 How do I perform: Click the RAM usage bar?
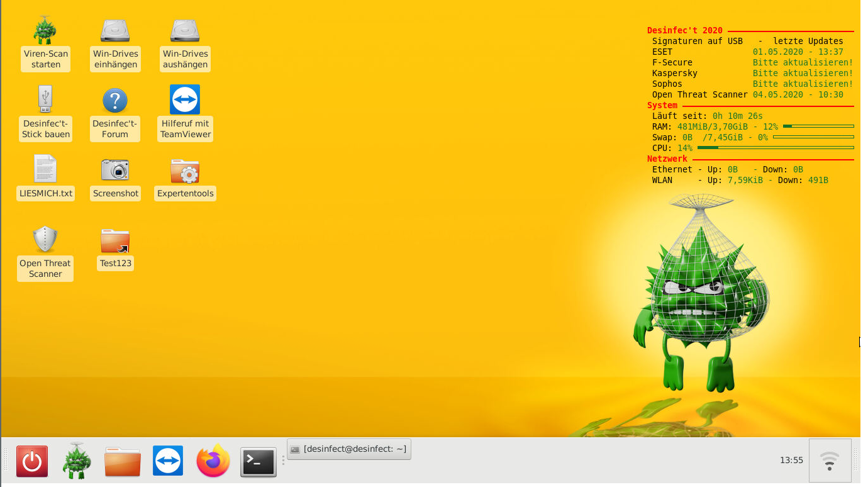[818, 126]
